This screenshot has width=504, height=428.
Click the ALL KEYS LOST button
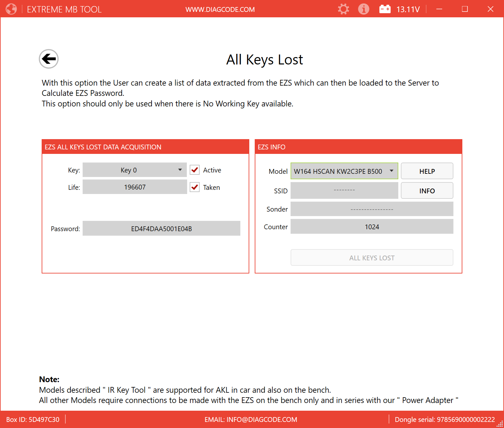click(x=372, y=258)
